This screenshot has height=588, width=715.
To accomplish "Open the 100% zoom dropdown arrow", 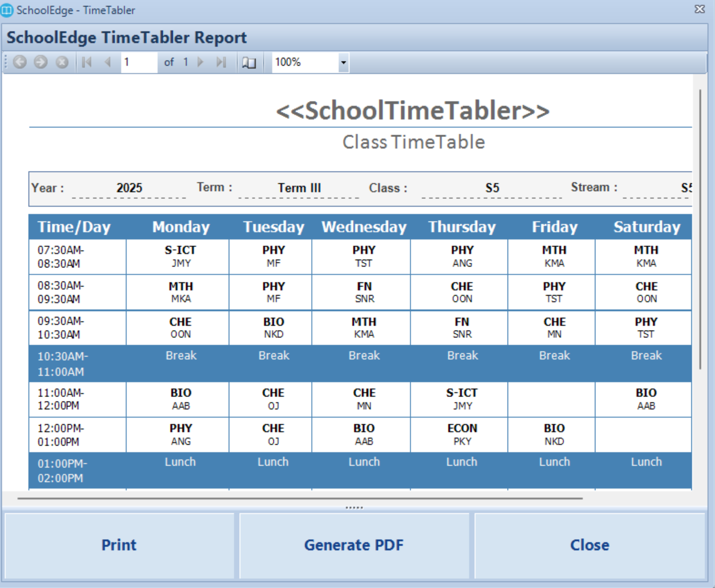I will point(343,63).
